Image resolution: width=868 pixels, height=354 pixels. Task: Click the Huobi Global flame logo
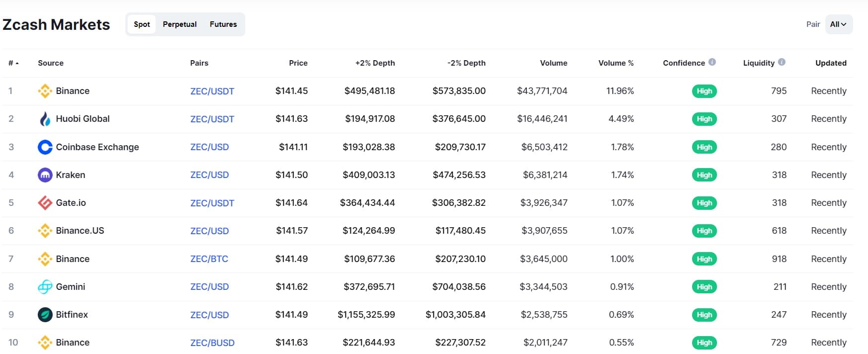45,119
